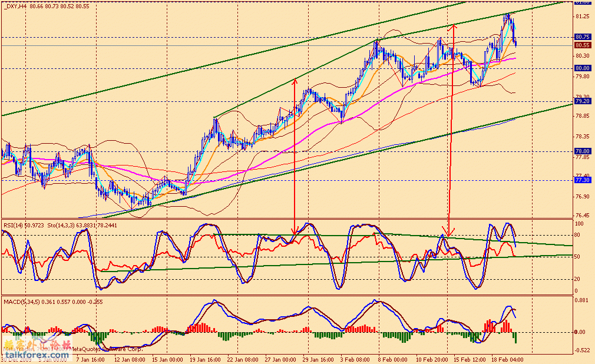Click the 79.20 level price tag

click(x=583, y=101)
